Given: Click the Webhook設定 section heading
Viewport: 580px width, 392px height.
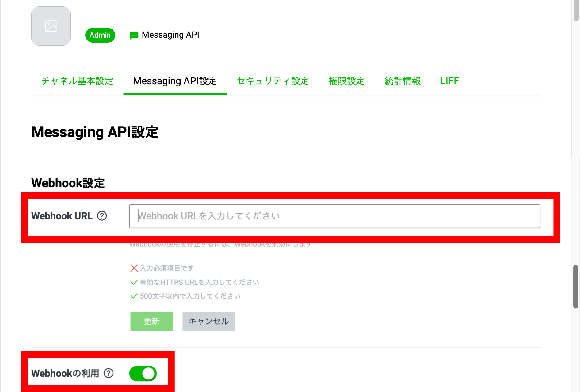Looking at the screenshot, I should click(x=68, y=183).
